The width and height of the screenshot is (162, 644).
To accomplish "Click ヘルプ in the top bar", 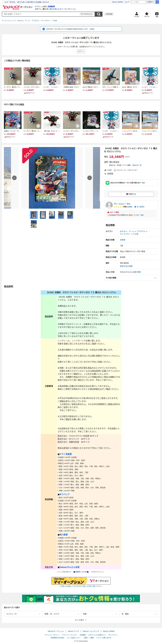I will coord(127,2).
